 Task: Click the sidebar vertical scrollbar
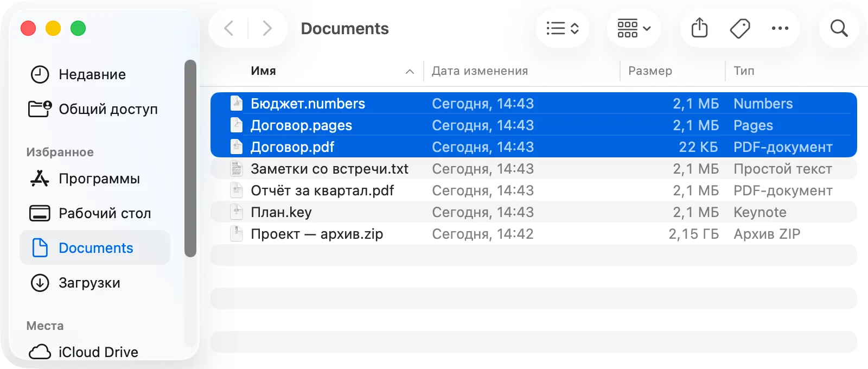[190, 157]
